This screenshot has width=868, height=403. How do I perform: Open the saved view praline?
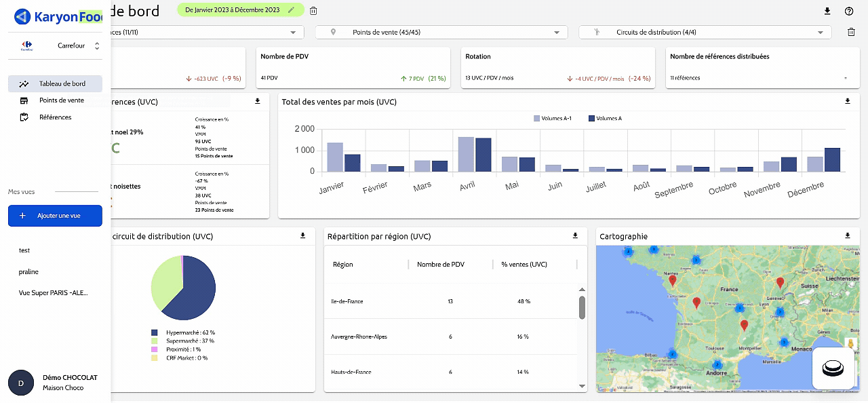[x=28, y=272]
